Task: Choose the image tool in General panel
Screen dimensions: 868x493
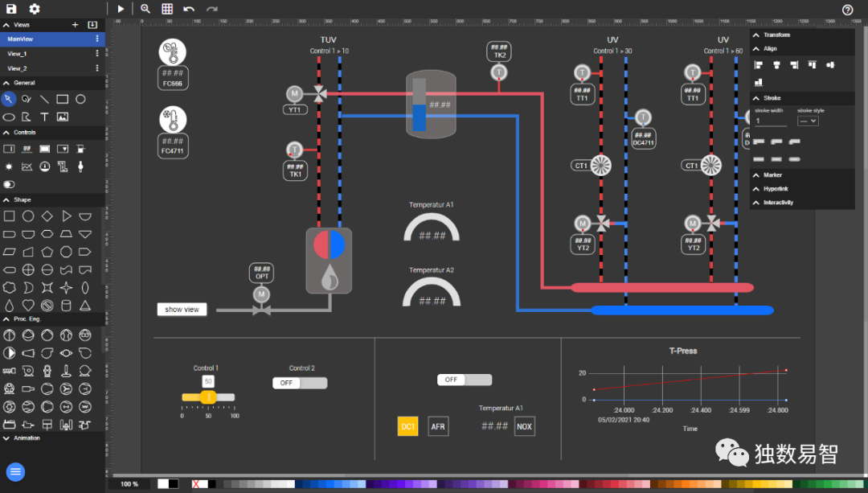Action: [63, 117]
